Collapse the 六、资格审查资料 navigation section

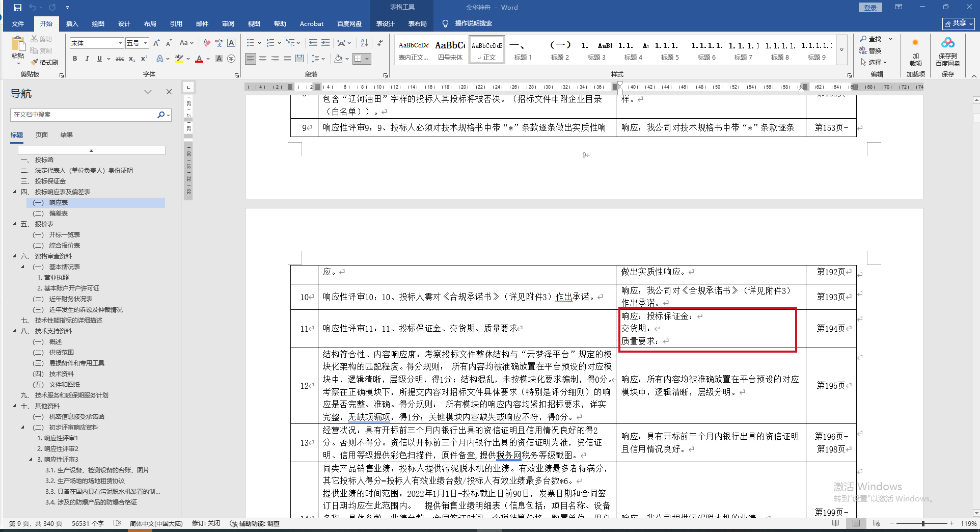pyautogui.click(x=15, y=256)
